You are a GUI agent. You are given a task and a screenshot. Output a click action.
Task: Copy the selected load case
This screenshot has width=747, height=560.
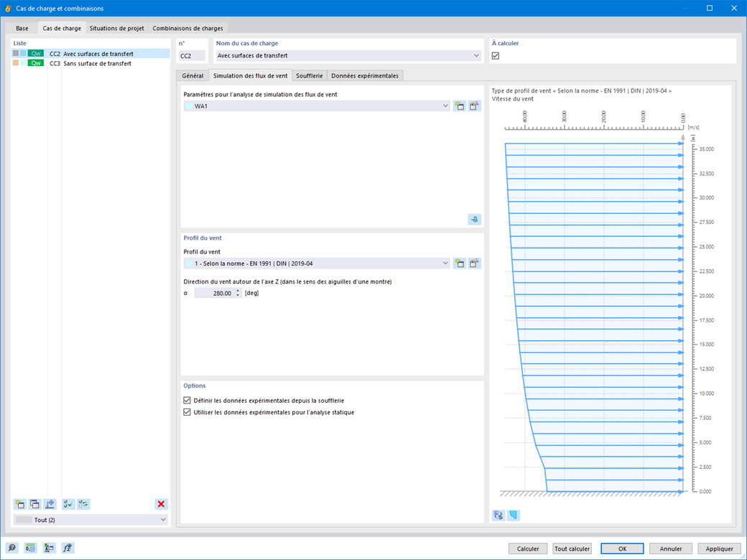pyautogui.click(x=34, y=504)
